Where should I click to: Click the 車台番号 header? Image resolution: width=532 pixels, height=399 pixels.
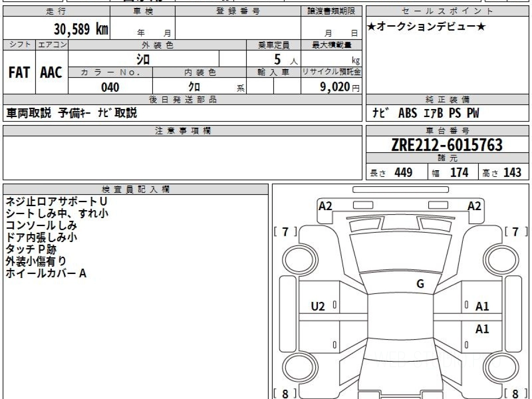point(447,131)
